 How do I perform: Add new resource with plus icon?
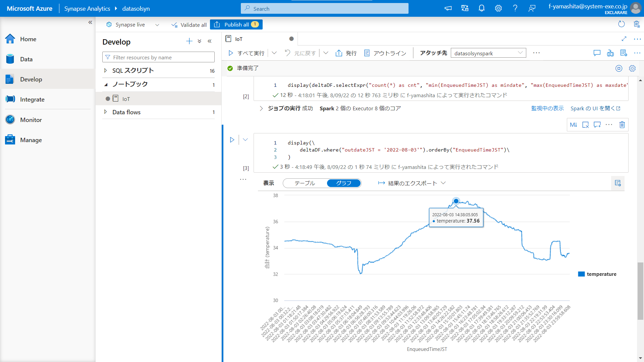[x=189, y=41]
